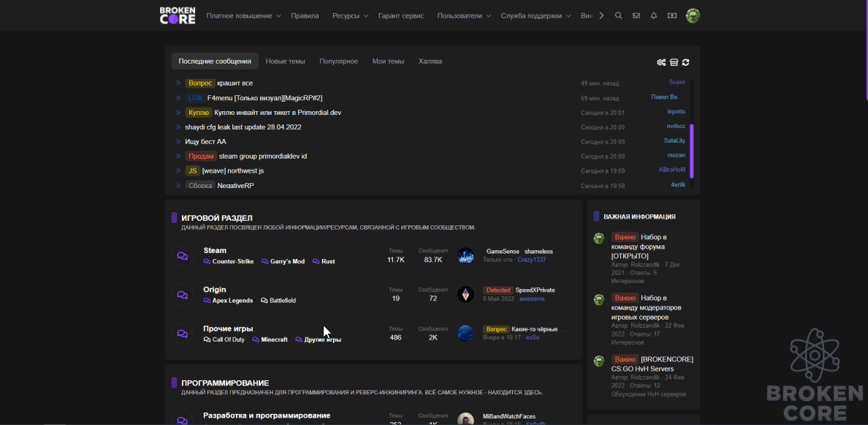Screen dimensions: 868x425
Task: Show more navigation items with right arrow
Action: tap(602, 15)
